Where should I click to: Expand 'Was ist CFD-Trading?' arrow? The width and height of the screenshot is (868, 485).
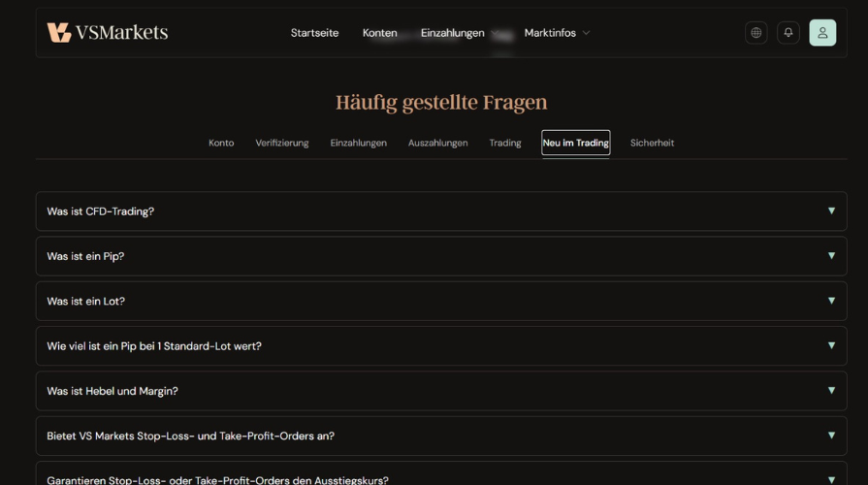(831, 210)
